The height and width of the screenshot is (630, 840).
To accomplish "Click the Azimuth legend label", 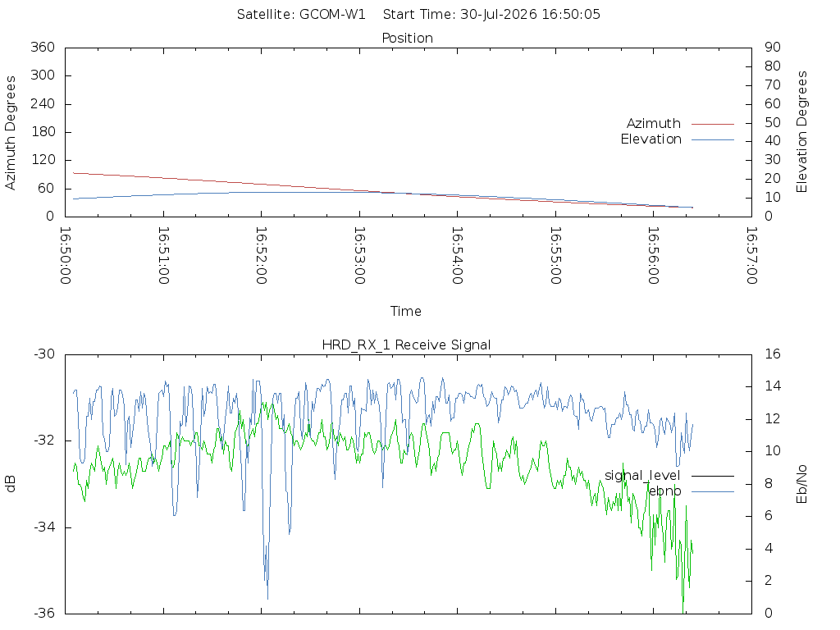I will coord(653,124).
